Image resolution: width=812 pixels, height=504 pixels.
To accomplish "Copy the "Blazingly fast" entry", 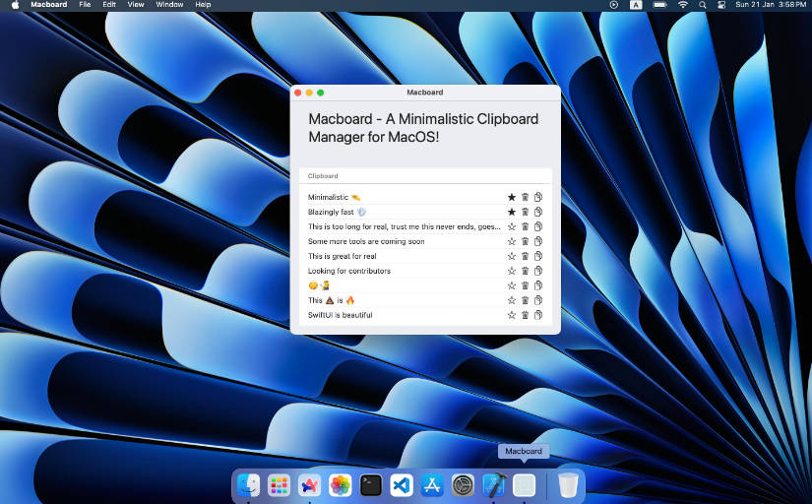I will (x=538, y=212).
